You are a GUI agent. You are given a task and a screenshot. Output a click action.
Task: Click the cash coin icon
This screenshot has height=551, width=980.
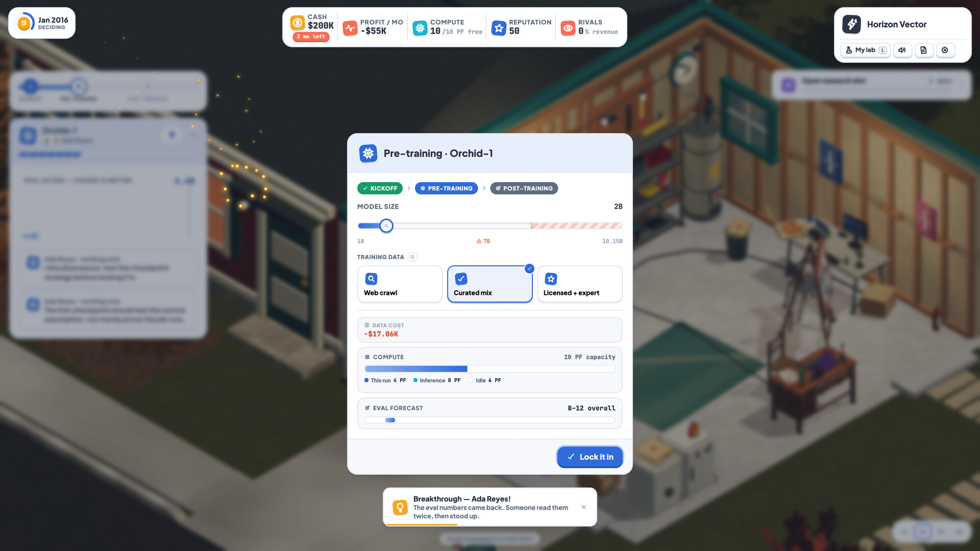[x=298, y=23]
